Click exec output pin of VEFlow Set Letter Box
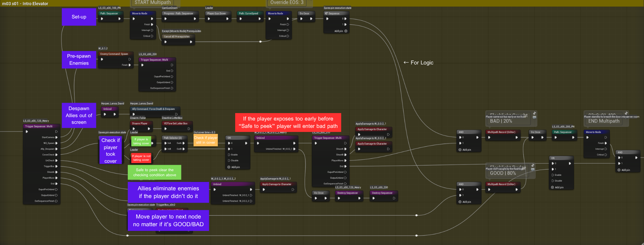Screen dimensions: 644x245 tap(189, 129)
